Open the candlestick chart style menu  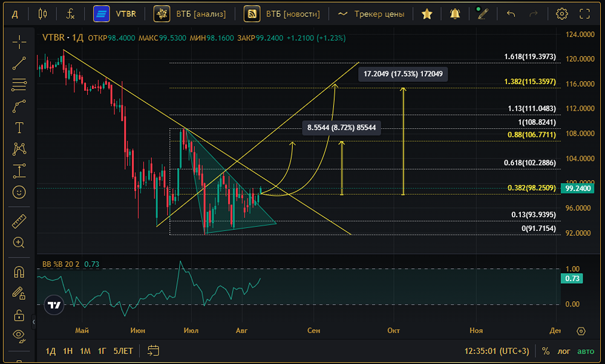pos(43,15)
